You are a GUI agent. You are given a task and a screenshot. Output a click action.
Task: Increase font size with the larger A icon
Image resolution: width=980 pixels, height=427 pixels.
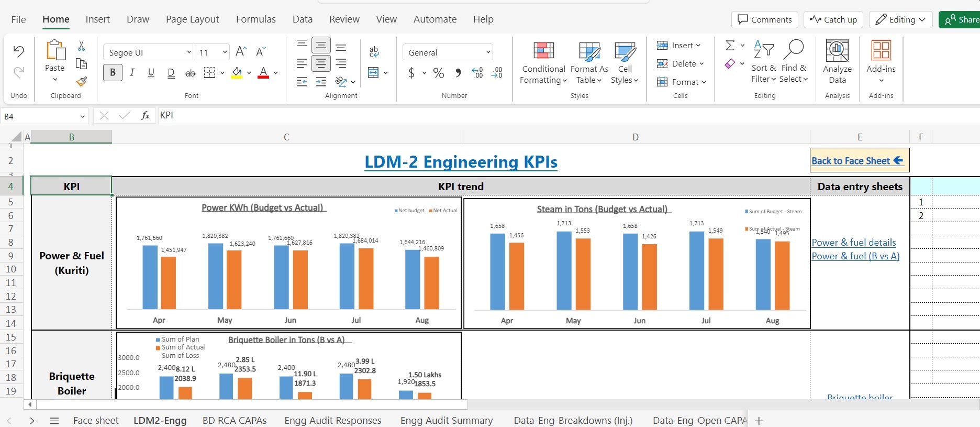241,51
